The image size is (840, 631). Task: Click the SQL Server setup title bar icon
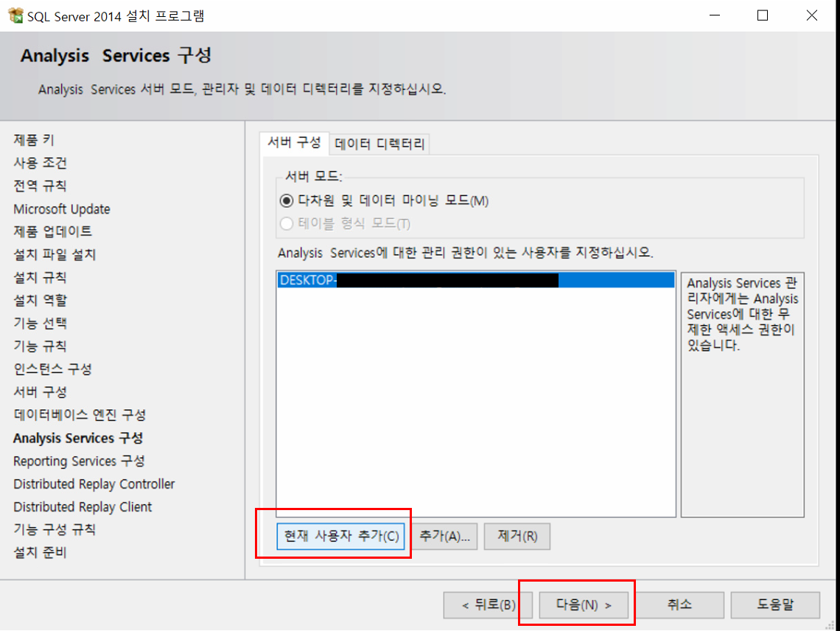[15, 15]
